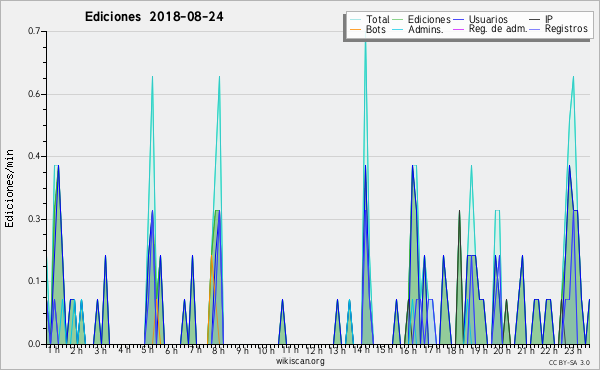Image resolution: width=600 pixels, height=370 pixels.
Task: Click the 14 h x-axis label
Action: [361, 350]
